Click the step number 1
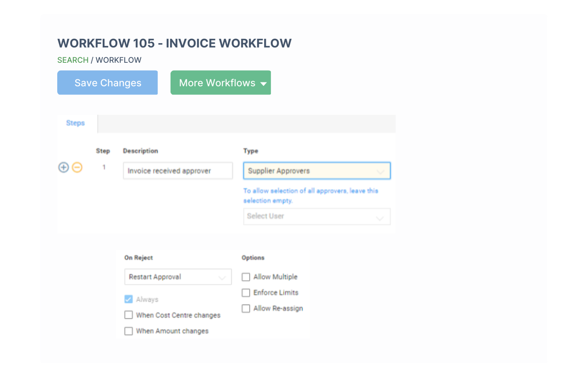The image size is (588, 378). (104, 167)
